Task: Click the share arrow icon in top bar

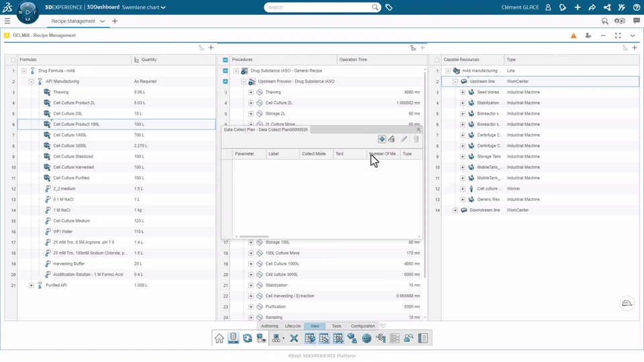Action: point(592,7)
